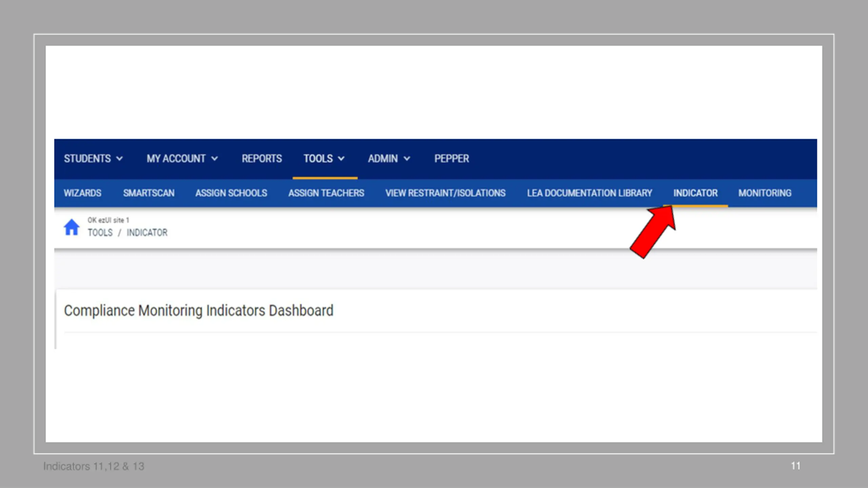Screen dimensions: 868x488
Task: Select the Wizards sub-tab
Action: (82, 193)
